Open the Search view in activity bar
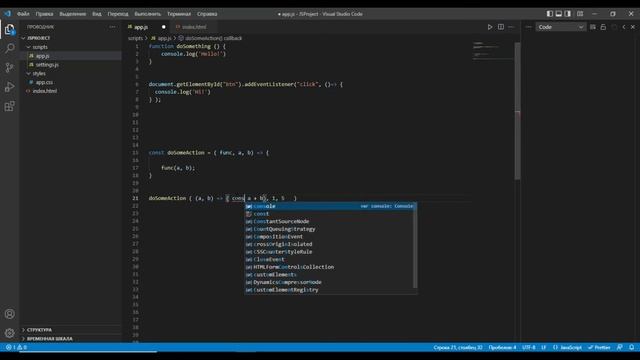 [9, 48]
